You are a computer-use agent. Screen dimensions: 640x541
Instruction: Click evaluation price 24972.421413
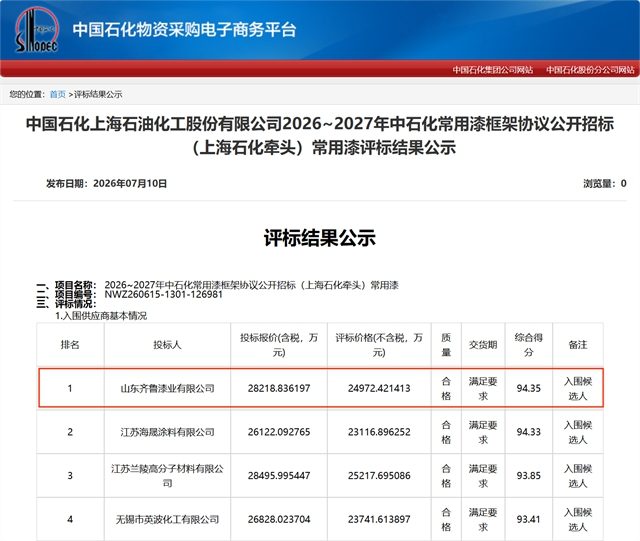(379, 388)
